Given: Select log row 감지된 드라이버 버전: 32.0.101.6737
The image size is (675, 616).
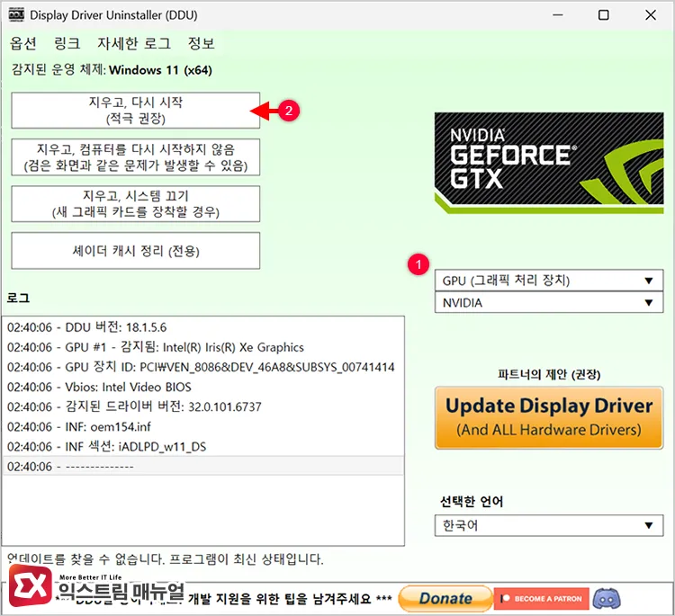Looking at the screenshot, I should (x=202, y=406).
